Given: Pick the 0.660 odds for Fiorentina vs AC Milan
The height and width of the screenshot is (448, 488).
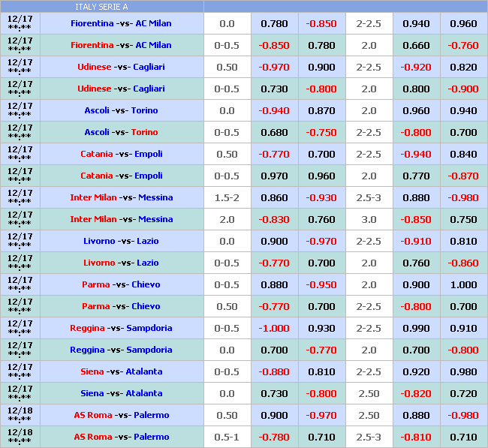Looking at the screenshot, I should (416, 46).
